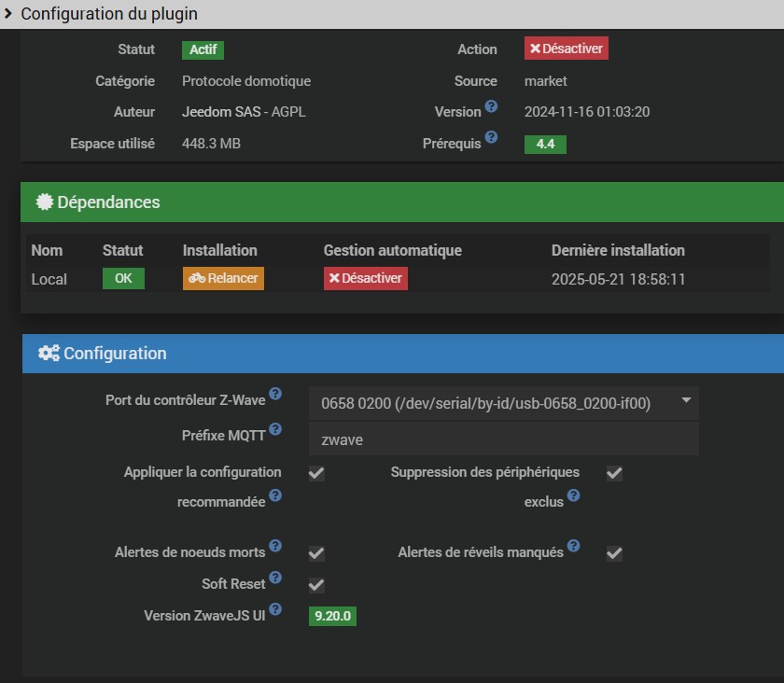Click Désactiver under Gestion automatique
Screen dimensions: 784x683
point(365,278)
